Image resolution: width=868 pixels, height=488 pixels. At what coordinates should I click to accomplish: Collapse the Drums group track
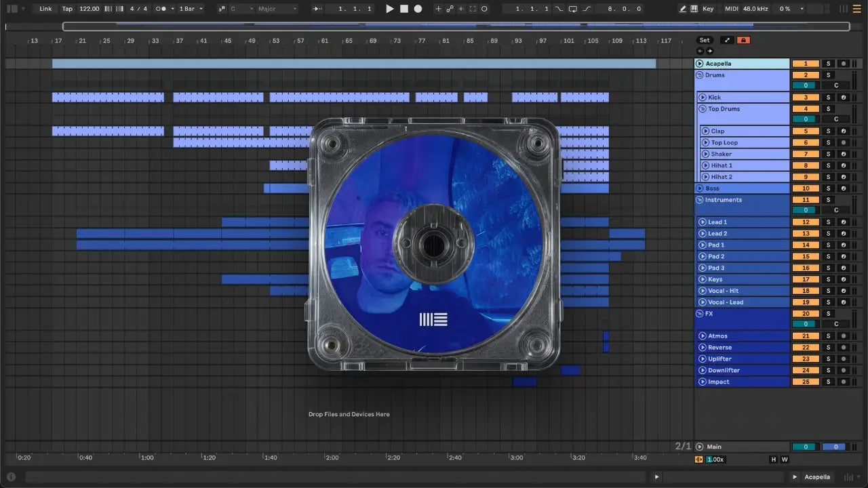click(700, 75)
